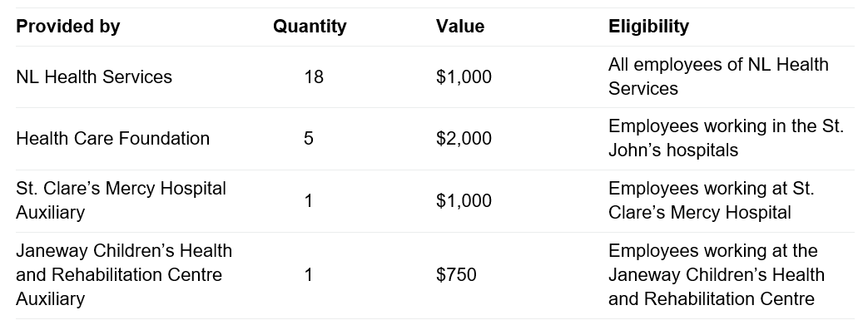Click the St. Clare's quantity 1 cell

coord(309,200)
